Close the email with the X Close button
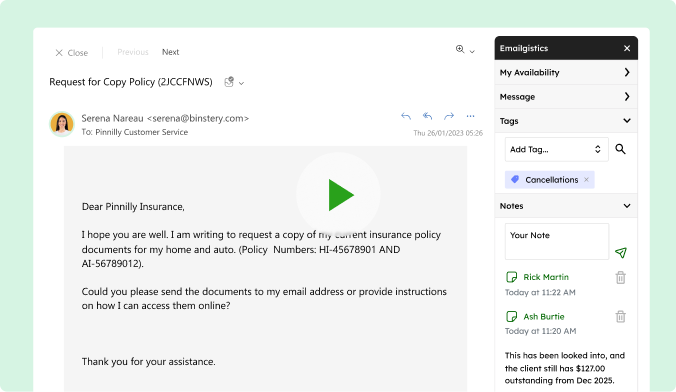Image resolution: width=676 pixels, height=392 pixels. click(72, 53)
